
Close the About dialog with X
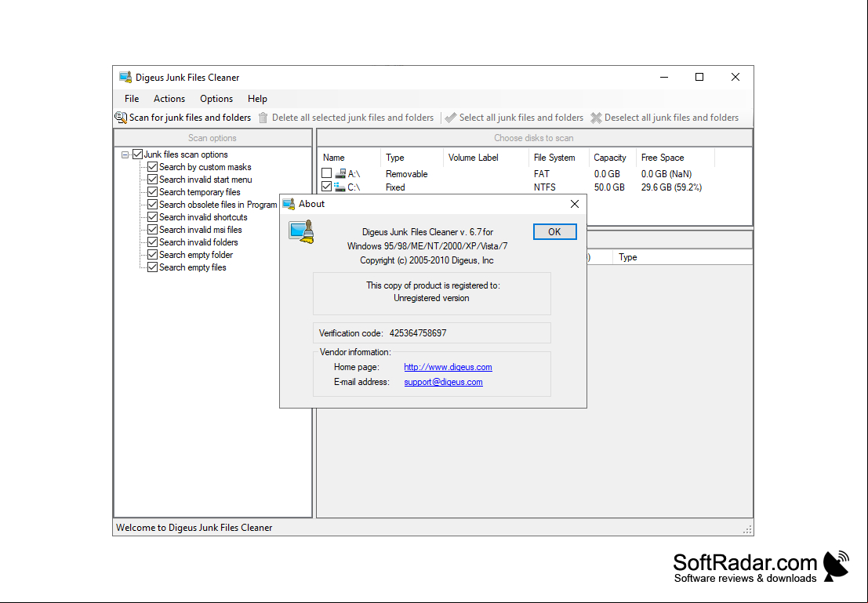click(x=575, y=204)
